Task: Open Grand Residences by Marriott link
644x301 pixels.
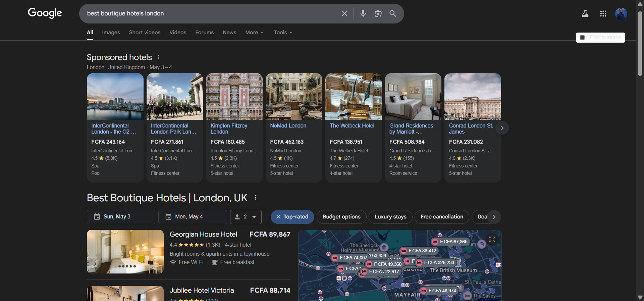Action: (411, 129)
